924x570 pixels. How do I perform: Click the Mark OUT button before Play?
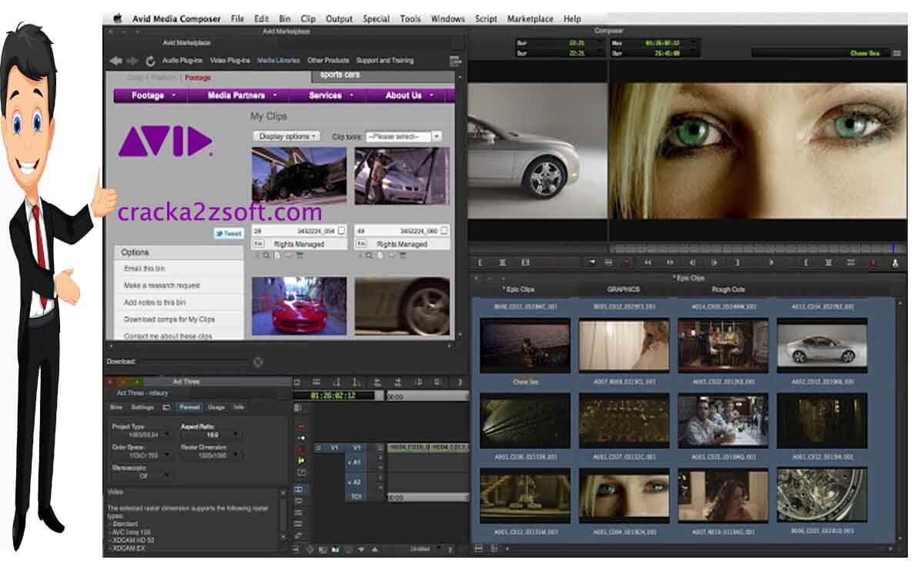click(x=737, y=263)
